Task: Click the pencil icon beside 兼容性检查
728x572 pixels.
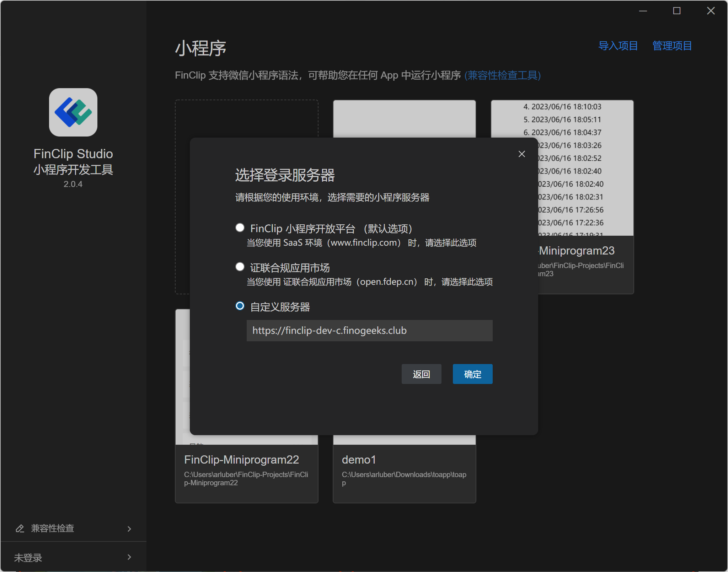Action: 20,528
